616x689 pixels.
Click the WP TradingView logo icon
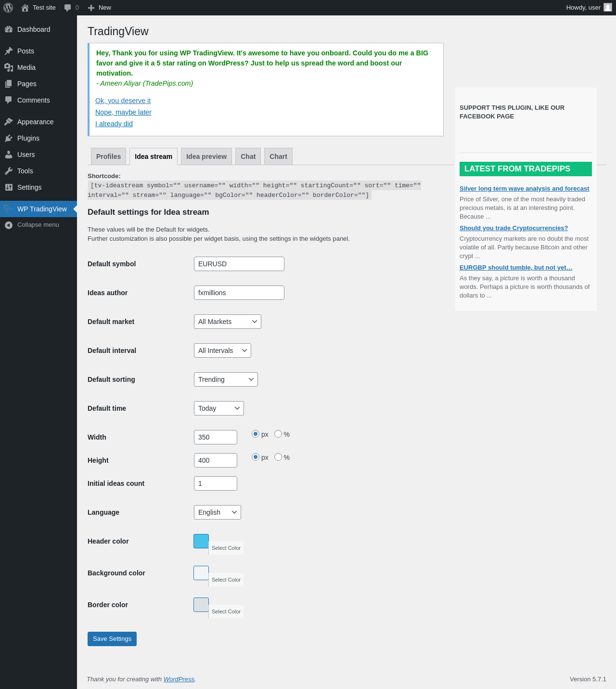tap(8, 209)
